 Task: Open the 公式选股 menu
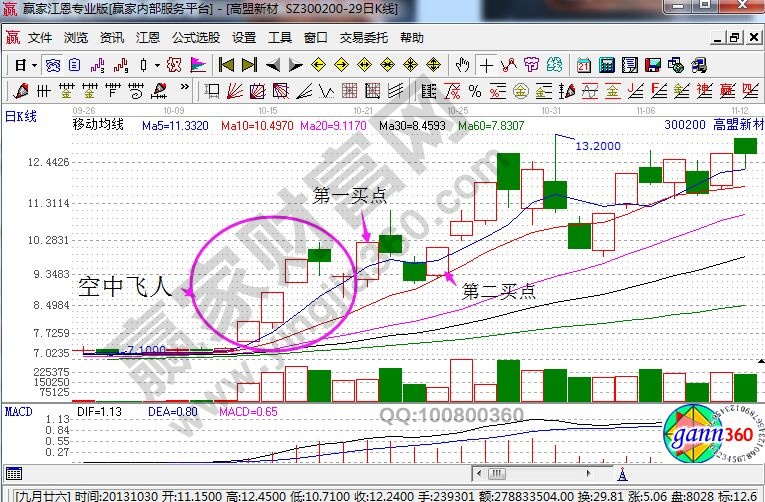pyautogui.click(x=196, y=38)
